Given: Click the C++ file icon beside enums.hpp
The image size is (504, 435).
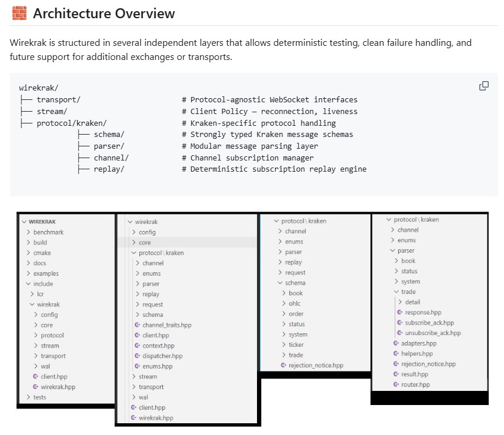Looking at the screenshot, I should point(137,366).
